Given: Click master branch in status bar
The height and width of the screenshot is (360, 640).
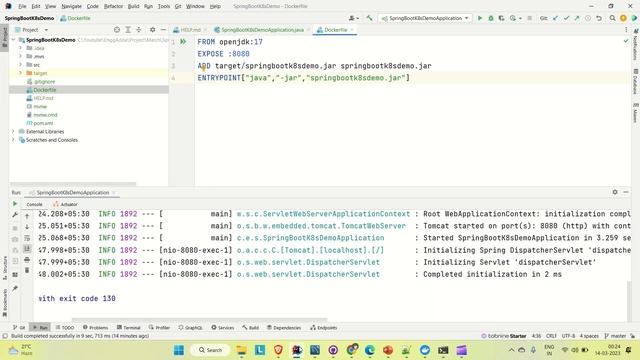Looking at the screenshot, I should 615,336.
